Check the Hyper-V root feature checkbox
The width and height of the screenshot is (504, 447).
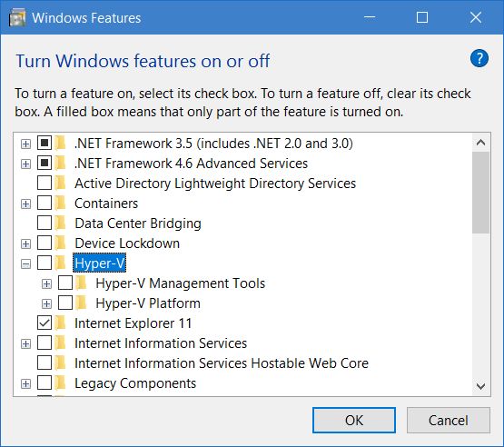[44, 263]
